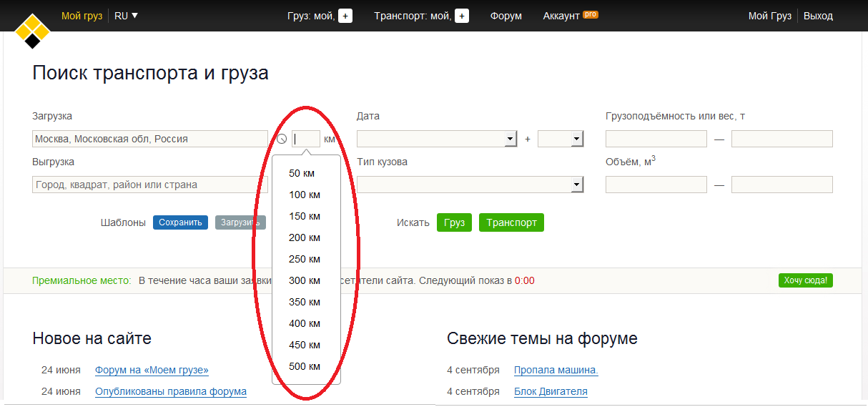Choose 300 км radius option
868x407 pixels.
[x=305, y=280]
